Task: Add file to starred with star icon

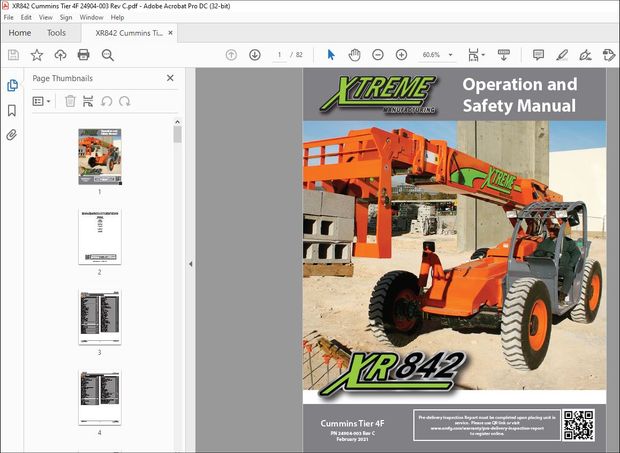Action: [37, 55]
